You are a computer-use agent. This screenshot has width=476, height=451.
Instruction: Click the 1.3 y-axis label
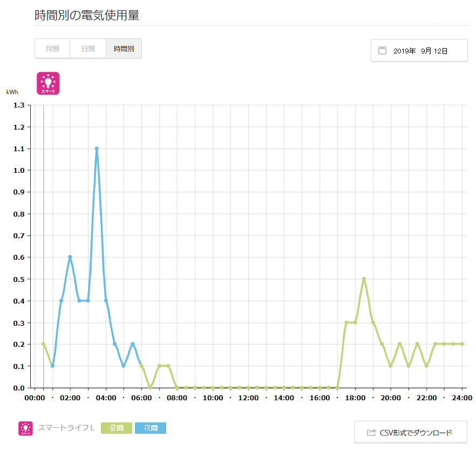coord(19,105)
